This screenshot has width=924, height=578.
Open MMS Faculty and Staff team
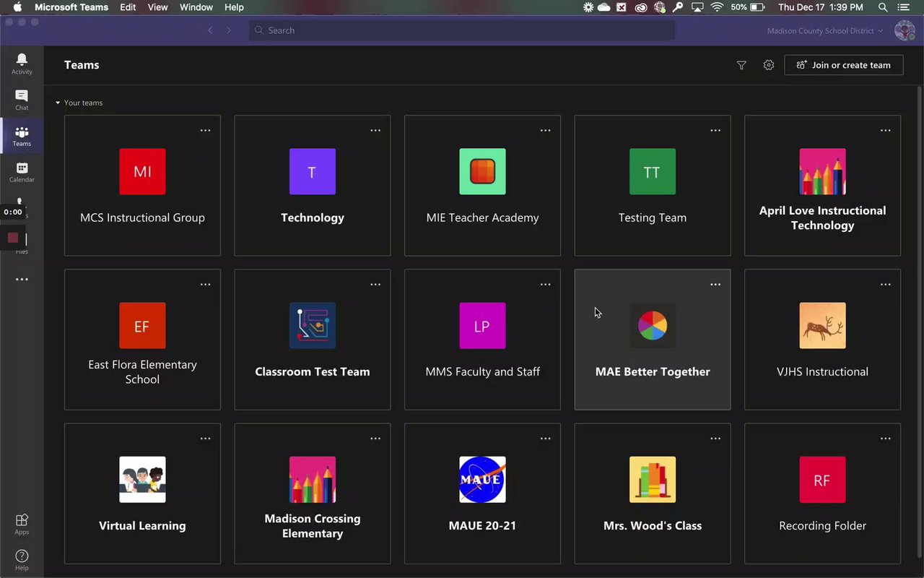(x=482, y=340)
